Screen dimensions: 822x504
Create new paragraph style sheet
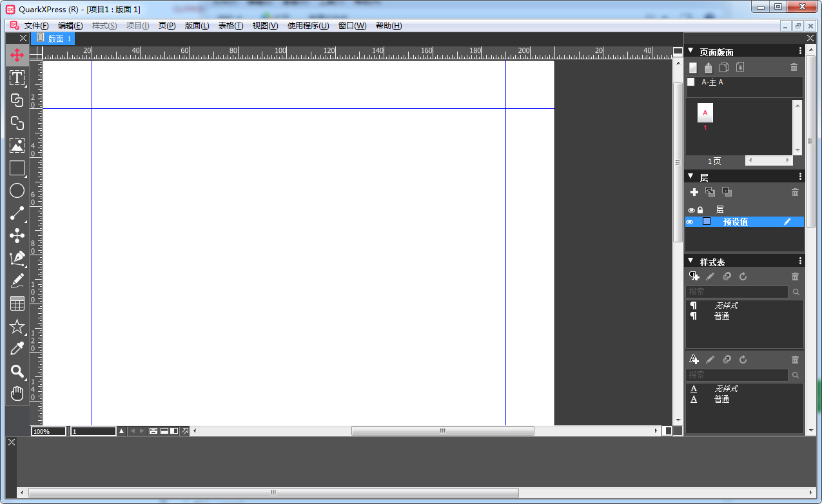(x=694, y=276)
